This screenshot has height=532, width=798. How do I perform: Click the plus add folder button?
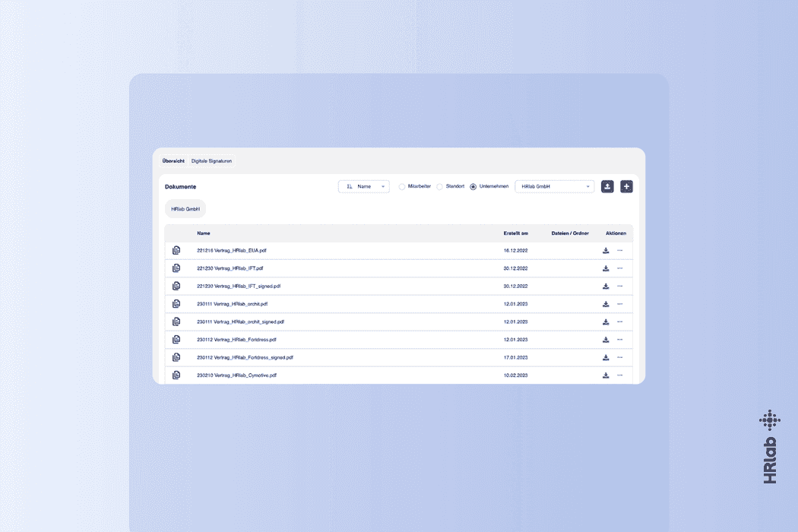pos(626,186)
